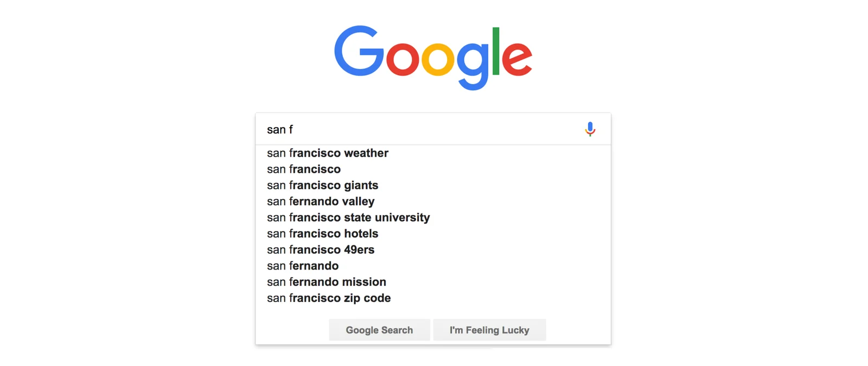Choose 'san francisco zip code' suggestion
This screenshot has height=366, width=868.
328,298
